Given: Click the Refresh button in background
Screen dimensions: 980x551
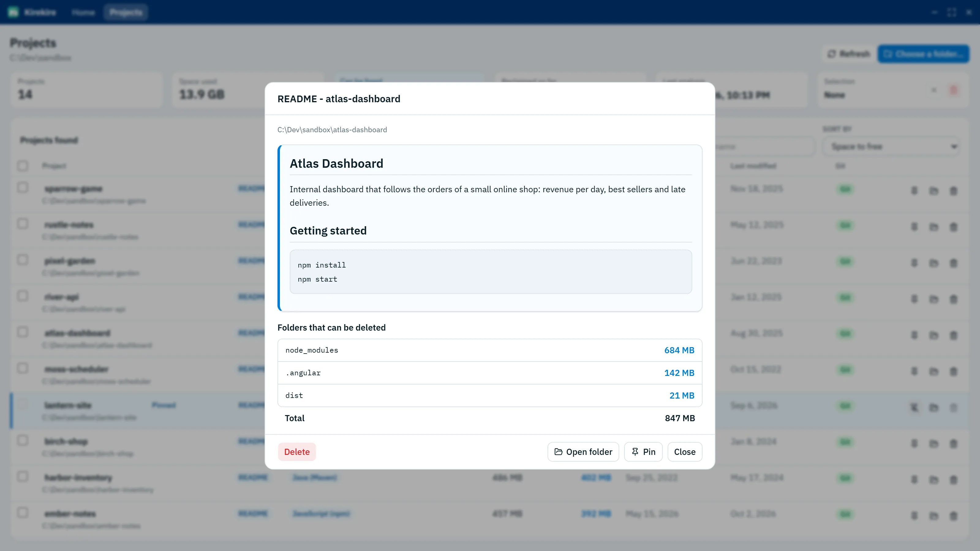Looking at the screenshot, I should [849, 54].
